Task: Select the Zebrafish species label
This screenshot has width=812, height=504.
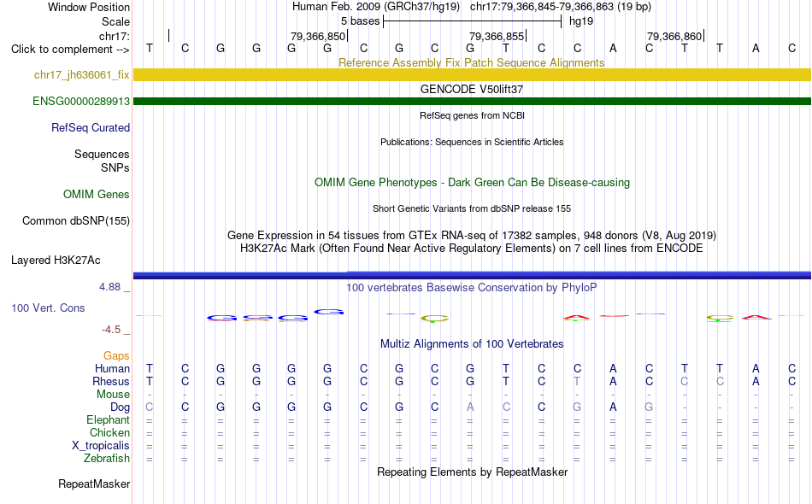Action: [107, 459]
